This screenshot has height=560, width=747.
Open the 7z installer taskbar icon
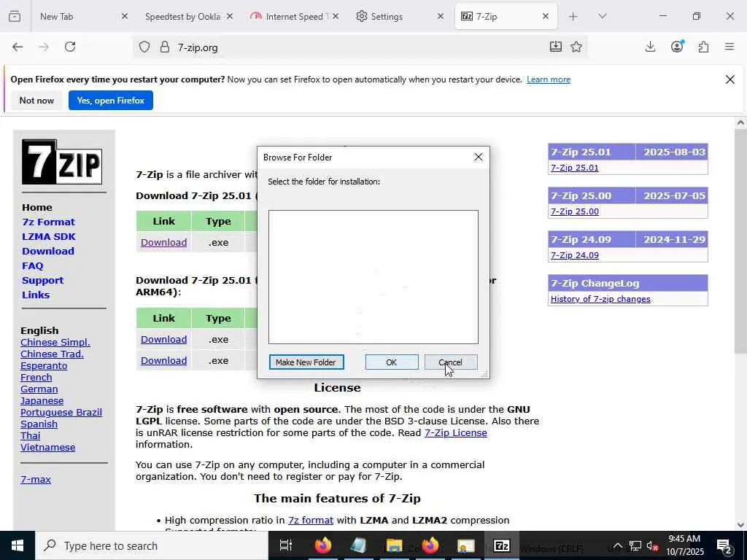502,545
